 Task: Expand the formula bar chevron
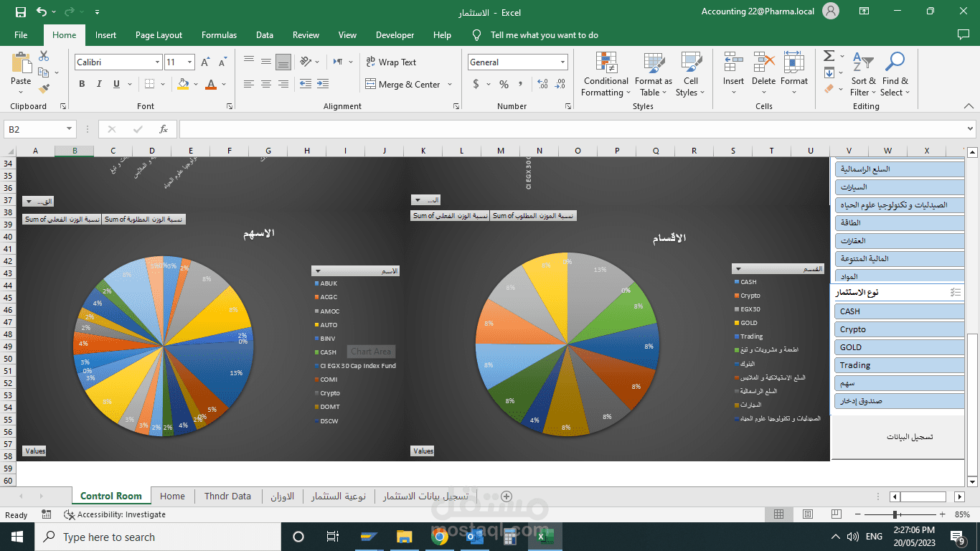971,129
